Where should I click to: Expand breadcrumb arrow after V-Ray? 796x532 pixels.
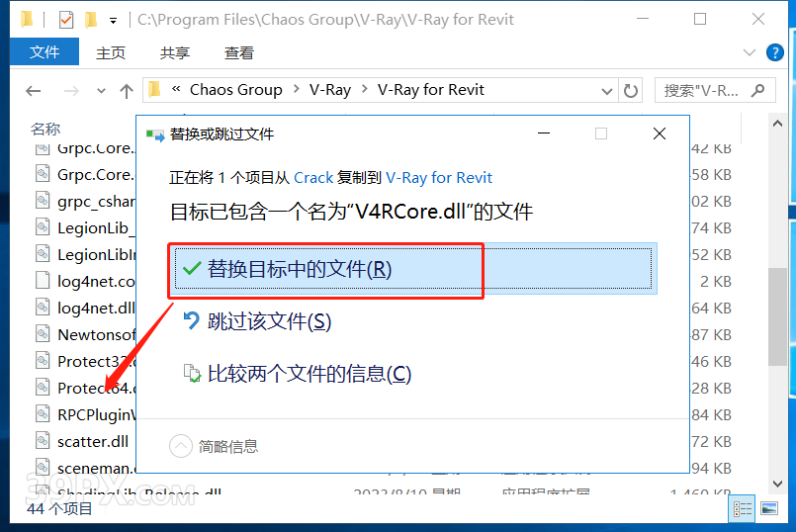365,90
